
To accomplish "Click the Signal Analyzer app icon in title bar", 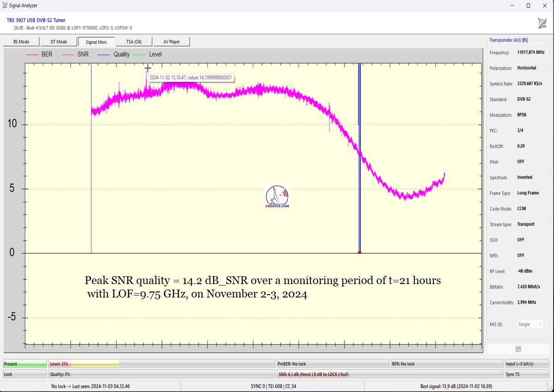I will 5,6.
